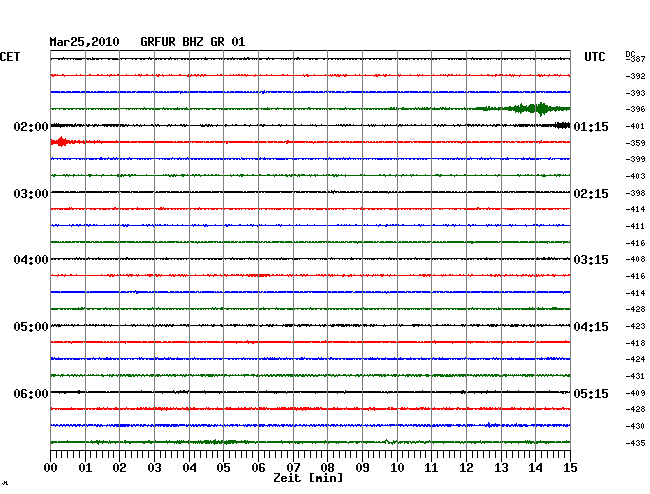Click the red trace burst at plot start
Viewport: 650px width, 494px height.
pyautogui.click(x=62, y=142)
